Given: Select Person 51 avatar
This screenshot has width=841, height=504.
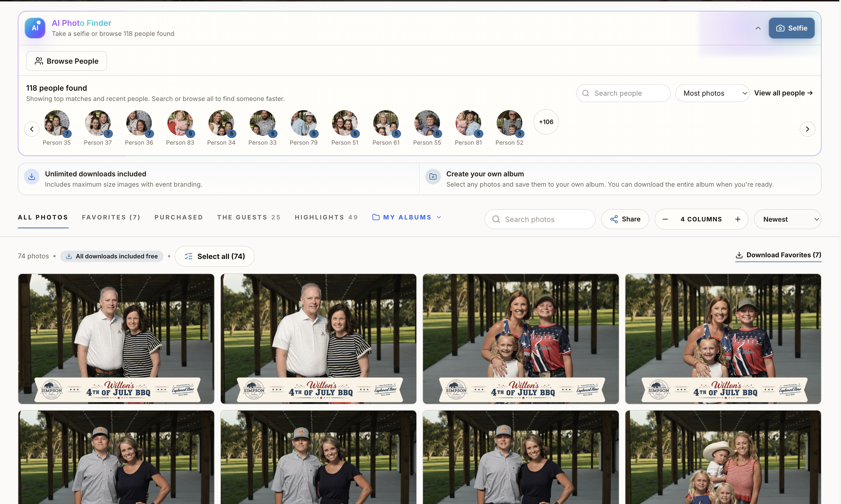Looking at the screenshot, I should 345,123.
